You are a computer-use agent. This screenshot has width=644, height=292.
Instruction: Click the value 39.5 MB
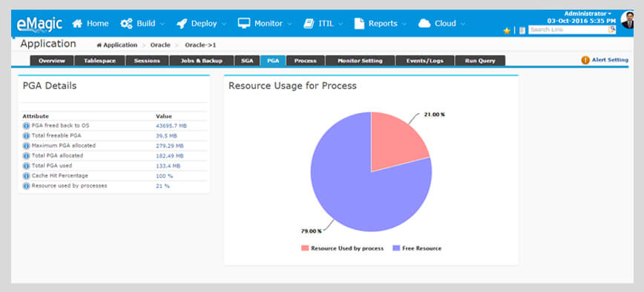[x=166, y=136]
